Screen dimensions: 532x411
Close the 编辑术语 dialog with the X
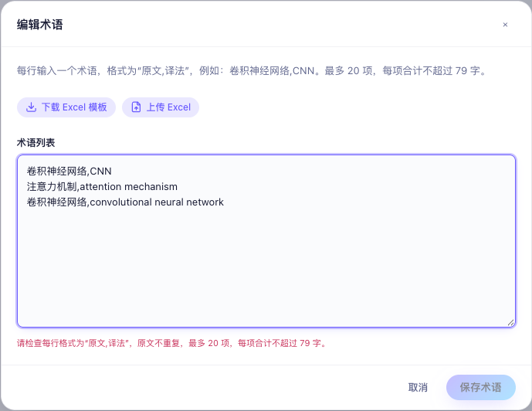pyautogui.click(x=505, y=25)
